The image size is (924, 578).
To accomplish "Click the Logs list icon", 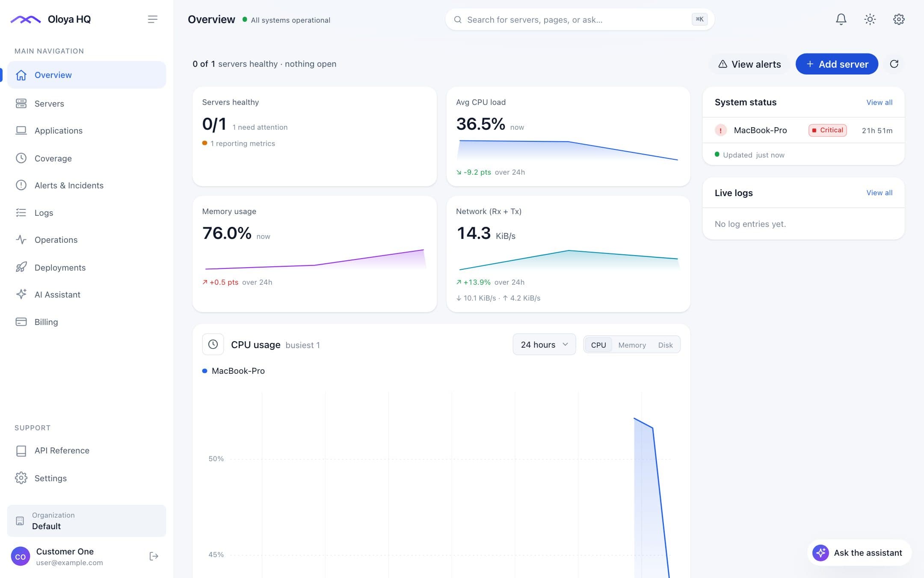I will point(21,212).
